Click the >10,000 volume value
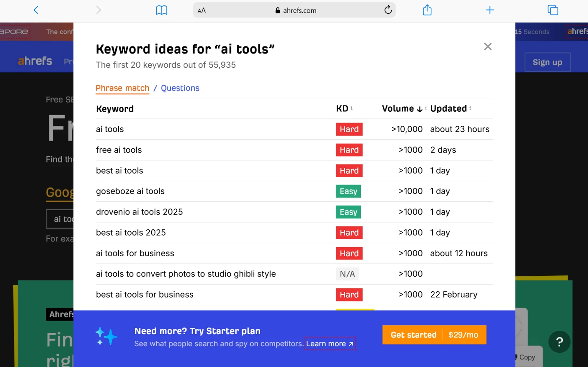Viewport: 588px width, 367px height. (407, 129)
